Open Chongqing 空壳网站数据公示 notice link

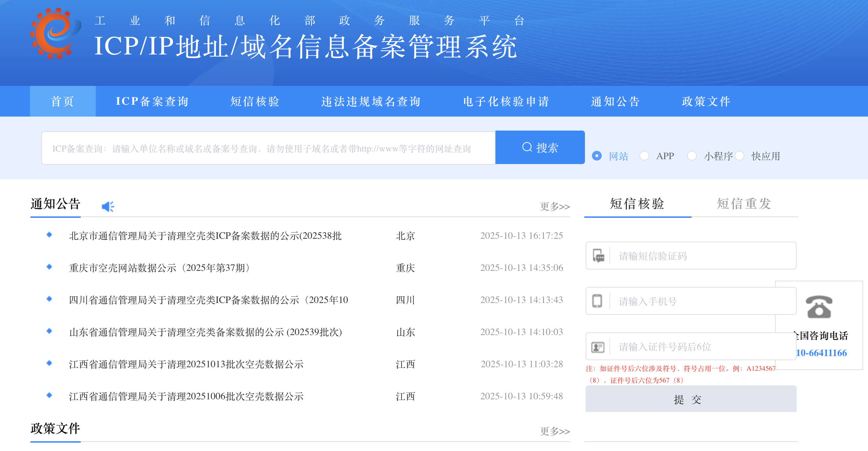point(160,268)
